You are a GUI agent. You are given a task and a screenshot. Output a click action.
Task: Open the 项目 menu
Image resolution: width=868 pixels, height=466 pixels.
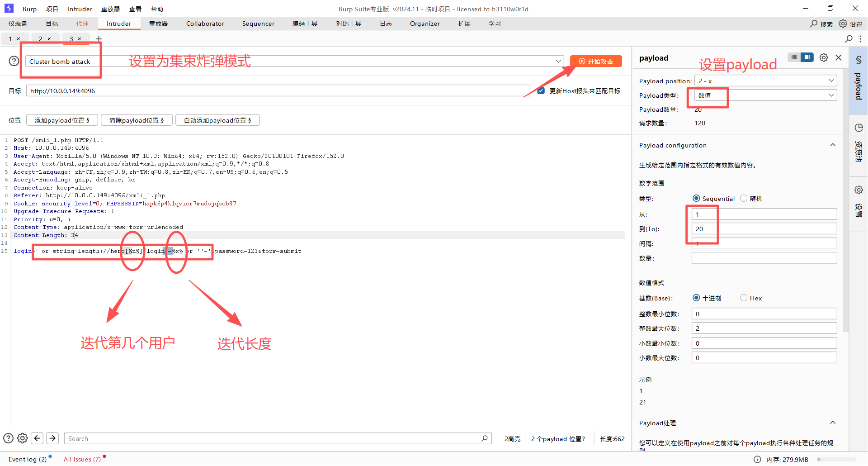click(52, 9)
